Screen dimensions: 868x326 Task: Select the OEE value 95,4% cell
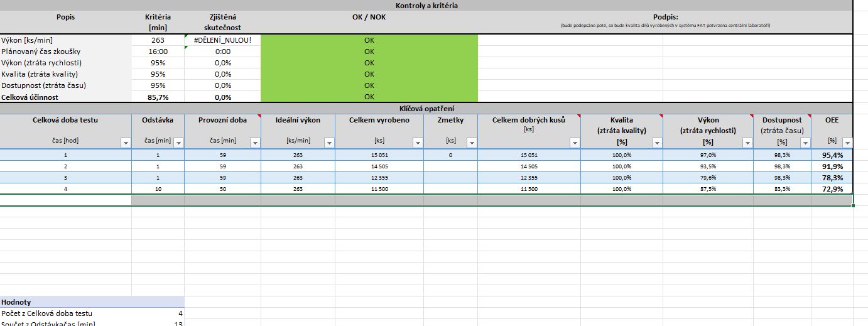tap(832, 155)
